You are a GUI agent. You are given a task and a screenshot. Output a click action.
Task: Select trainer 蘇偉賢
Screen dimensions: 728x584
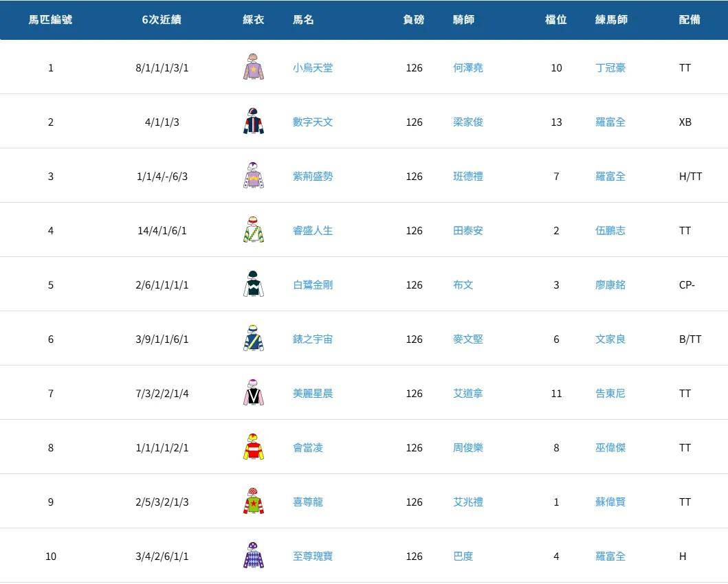(x=610, y=502)
